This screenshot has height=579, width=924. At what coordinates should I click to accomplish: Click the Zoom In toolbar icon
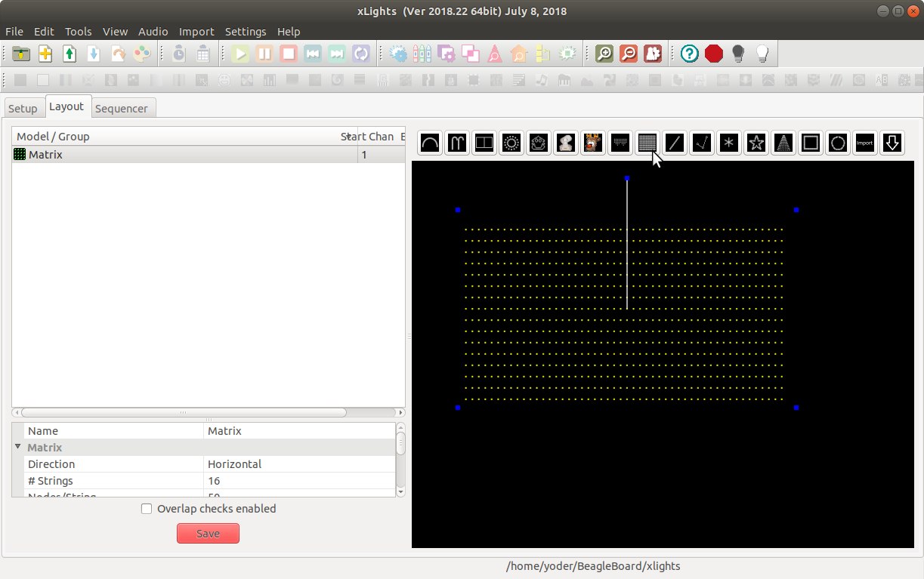(604, 54)
